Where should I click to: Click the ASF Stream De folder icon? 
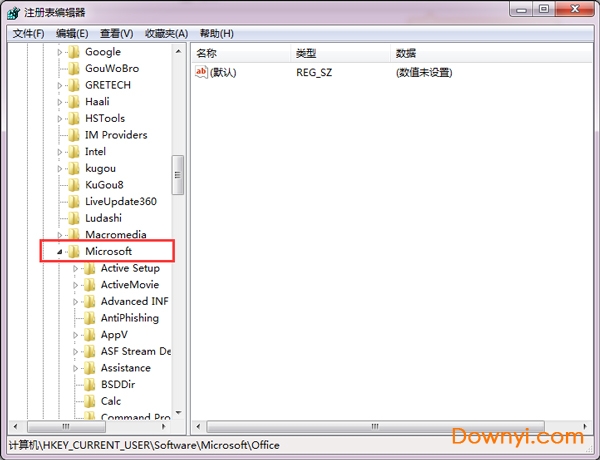pyautogui.click(x=90, y=351)
